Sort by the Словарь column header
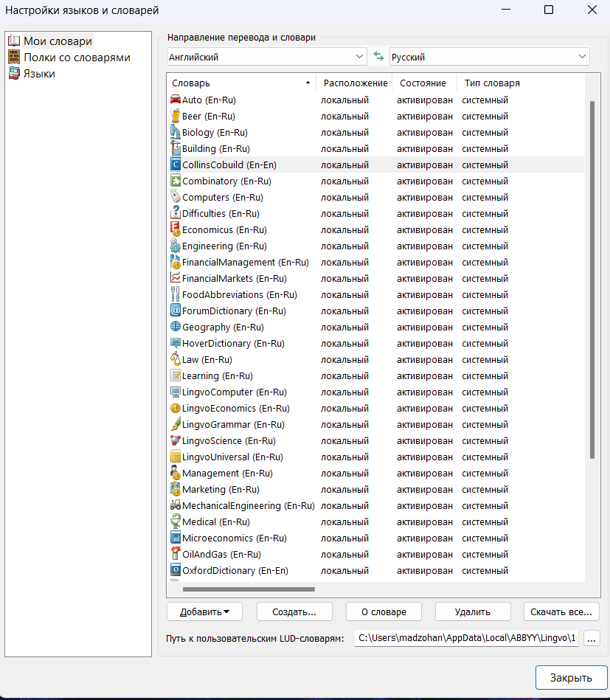This screenshot has width=610, height=700. coord(240,83)
